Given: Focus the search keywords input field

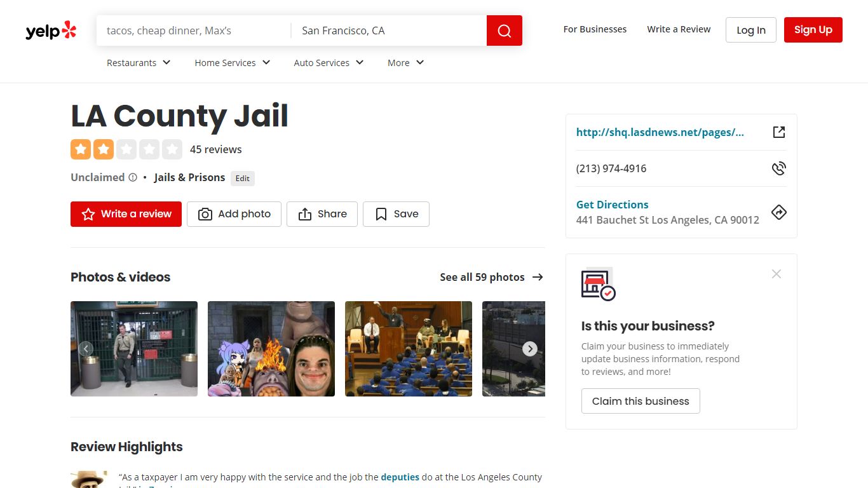Looking at the screenshot, I should [x=194, y=30].
